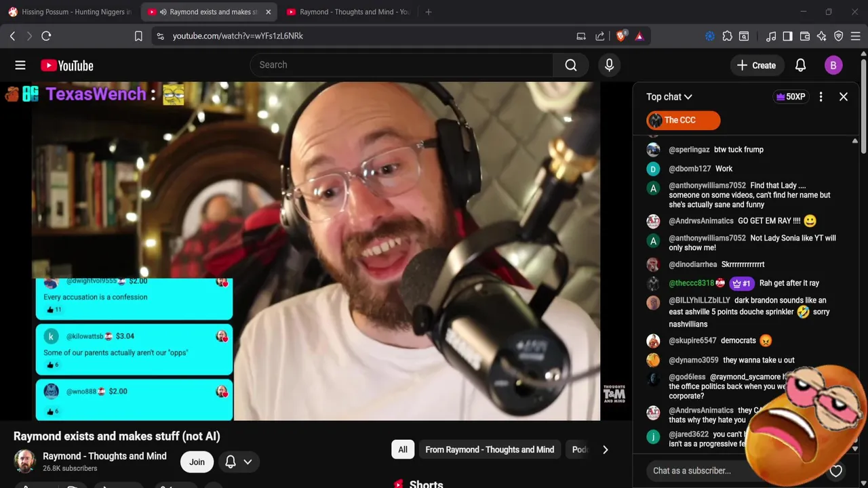Click the video player area
Viewport: 868px width, 488px height.
[315, 251]
